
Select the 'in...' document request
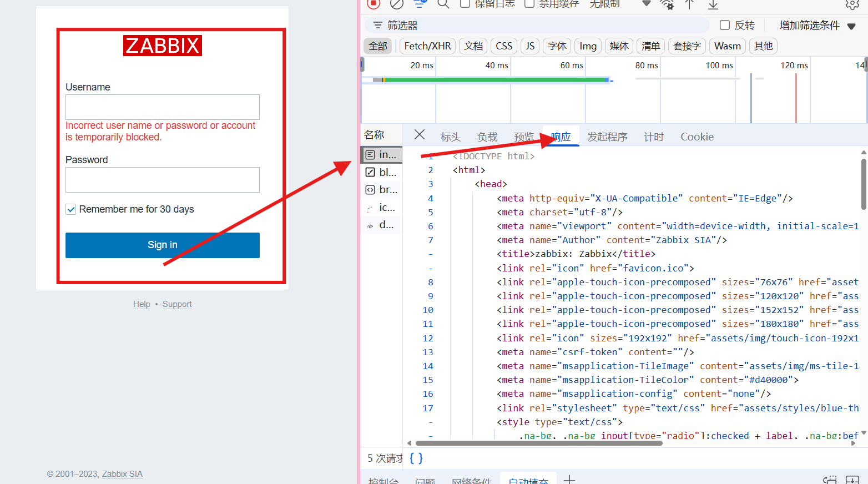tap(382, 154)
